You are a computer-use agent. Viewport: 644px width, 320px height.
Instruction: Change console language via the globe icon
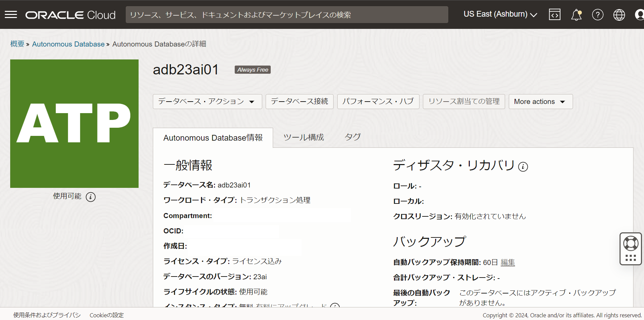pos(619,14)
